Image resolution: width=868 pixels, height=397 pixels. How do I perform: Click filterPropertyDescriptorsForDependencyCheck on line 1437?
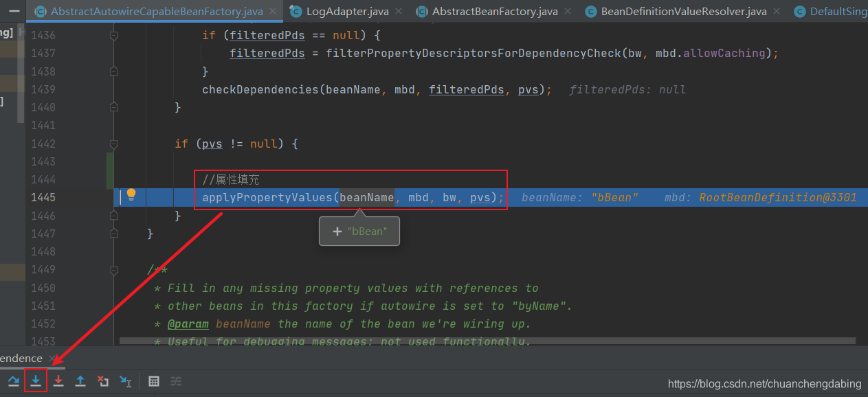pyautogui.click(x=474, y=53)
